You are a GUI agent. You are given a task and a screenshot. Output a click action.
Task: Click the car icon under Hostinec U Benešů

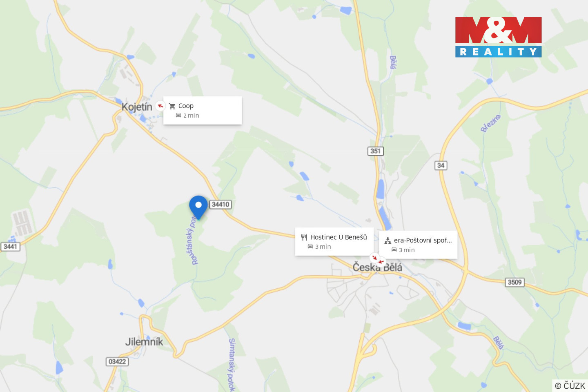click(310, 247)
